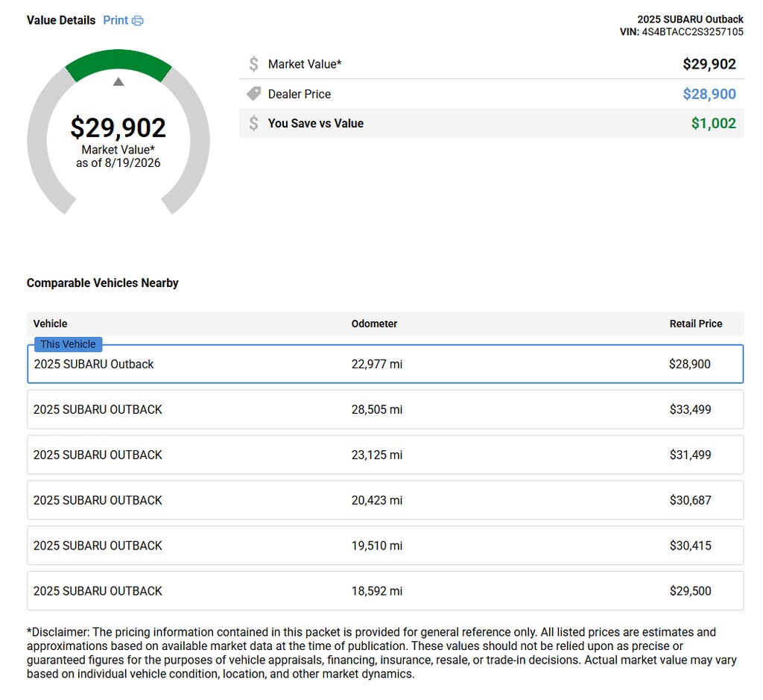Click the printer icon next to Print
Screen dimensions: 763x700
(138, 20)
